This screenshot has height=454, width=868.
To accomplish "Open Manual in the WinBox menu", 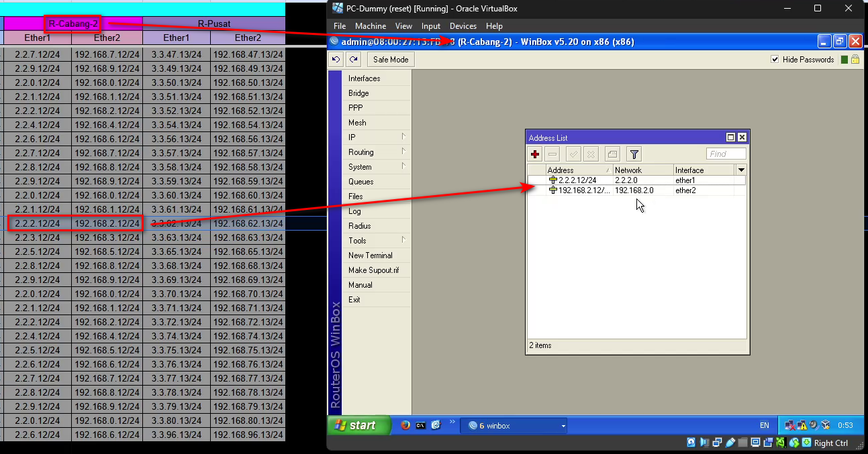I will [x=377, y=285].
